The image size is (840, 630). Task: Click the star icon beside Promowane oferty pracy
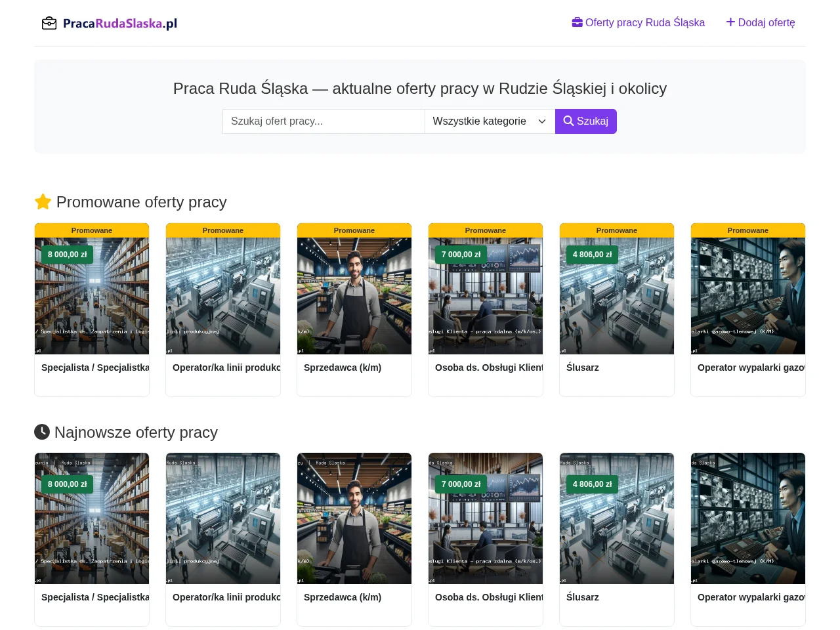point(43,201)
